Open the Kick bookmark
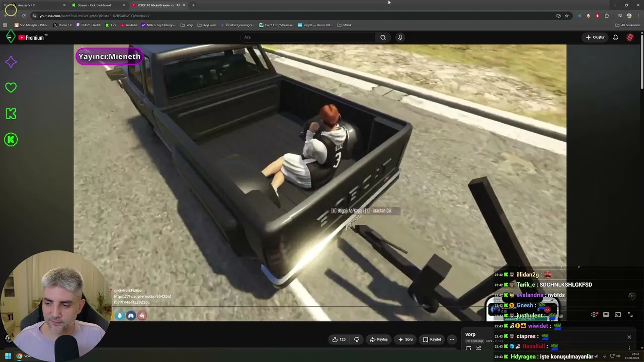Viewport: 644px width, 362px height. [111, 25]
